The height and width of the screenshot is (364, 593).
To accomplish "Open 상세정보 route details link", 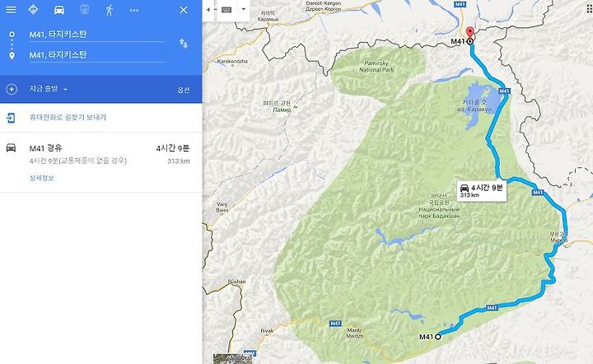I will 42,178.
